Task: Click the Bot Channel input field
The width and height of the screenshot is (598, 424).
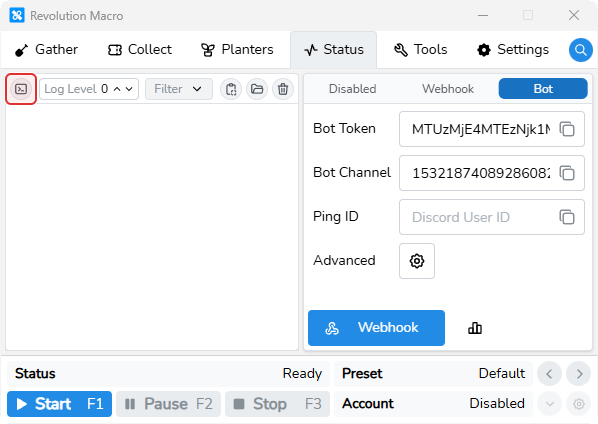Action: tap(492, 173)
